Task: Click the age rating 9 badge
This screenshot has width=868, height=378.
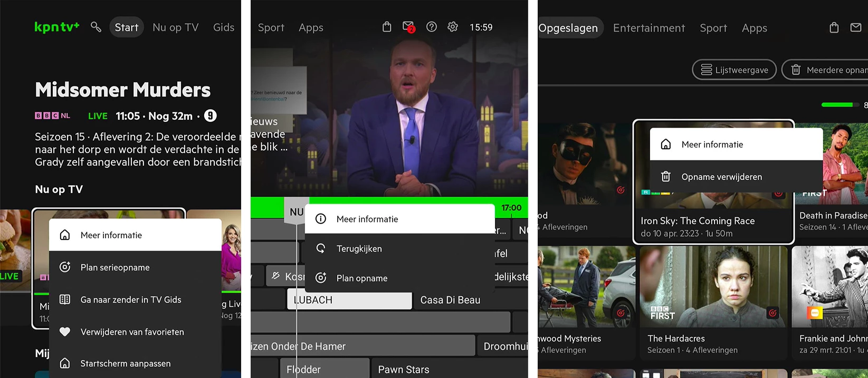Action: [x=211, y=115]
